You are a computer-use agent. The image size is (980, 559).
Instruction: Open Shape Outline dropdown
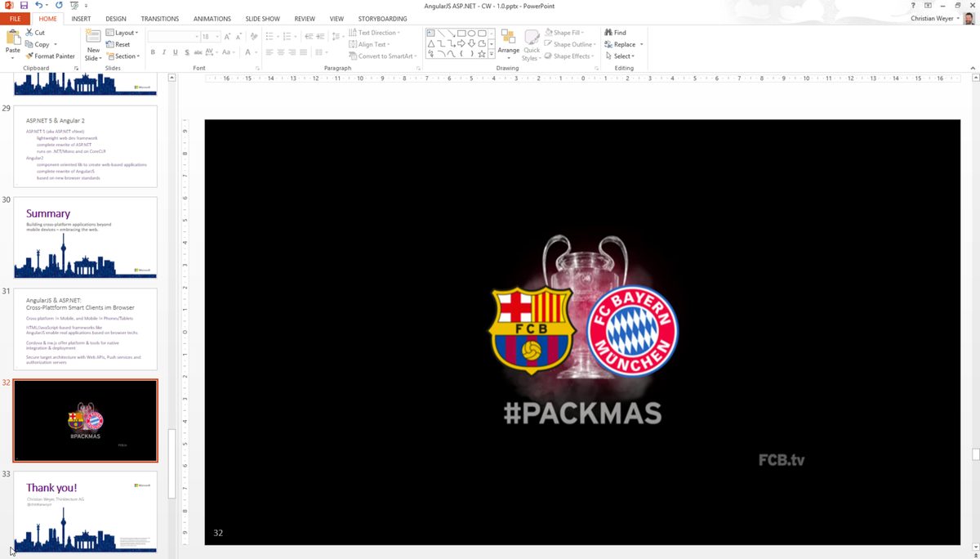[x=570, y=44]
